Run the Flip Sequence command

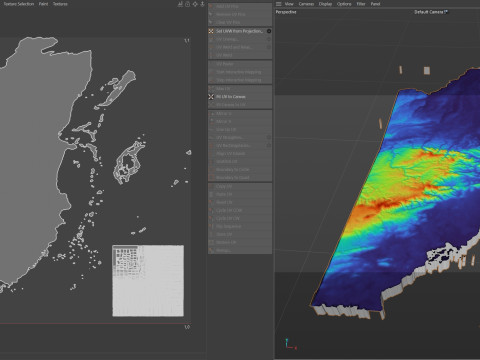point(240,226)
